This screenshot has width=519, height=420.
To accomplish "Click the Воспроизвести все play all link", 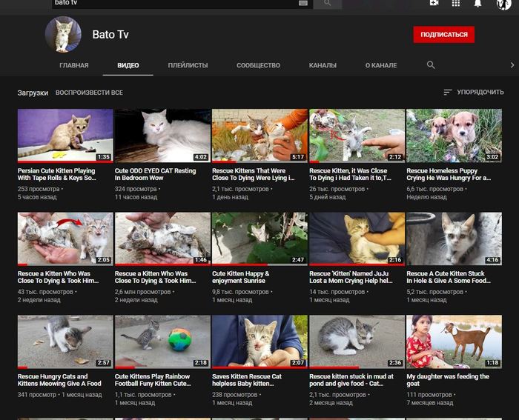I will [x=89, y=93].
